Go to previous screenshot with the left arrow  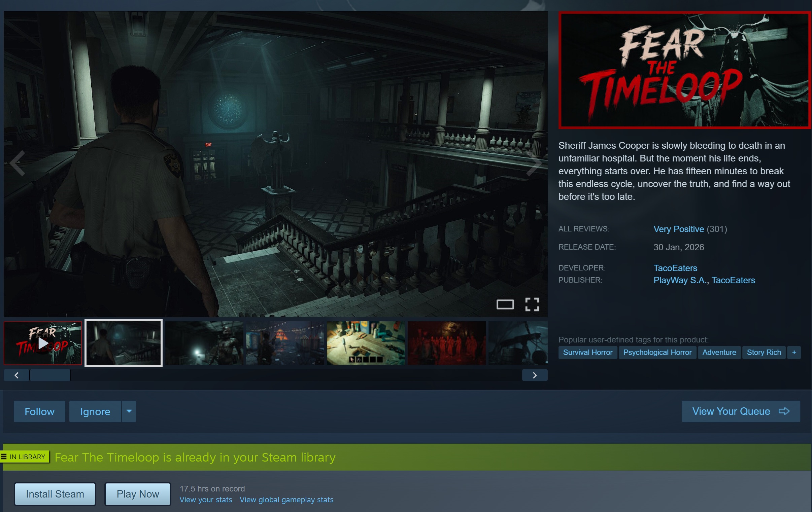coord(17,163)
